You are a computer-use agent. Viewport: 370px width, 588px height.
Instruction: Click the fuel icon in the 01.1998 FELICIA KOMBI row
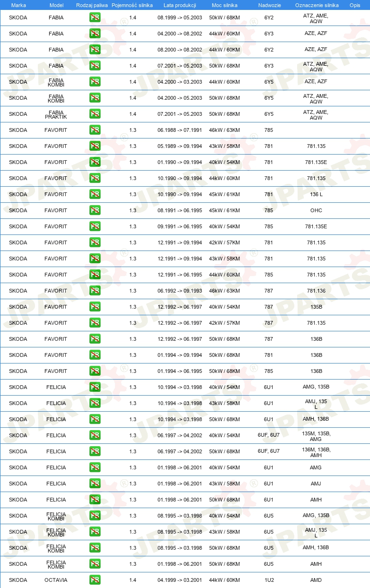coord(95,564)
